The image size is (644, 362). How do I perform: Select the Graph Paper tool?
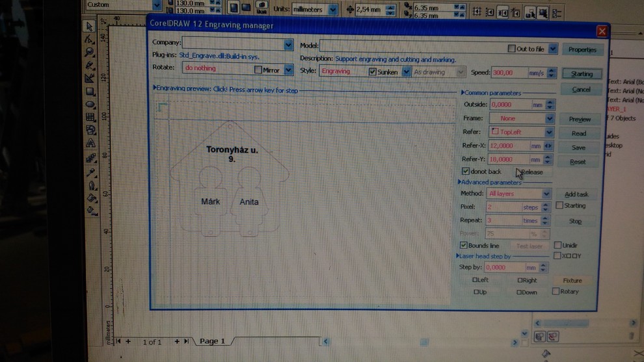[x=90, y=118]
